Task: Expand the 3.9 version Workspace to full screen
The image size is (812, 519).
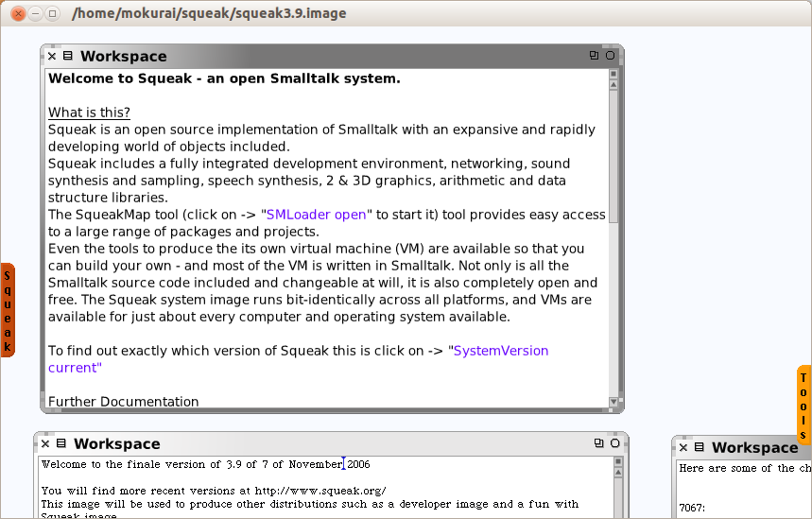Action: 598,443
